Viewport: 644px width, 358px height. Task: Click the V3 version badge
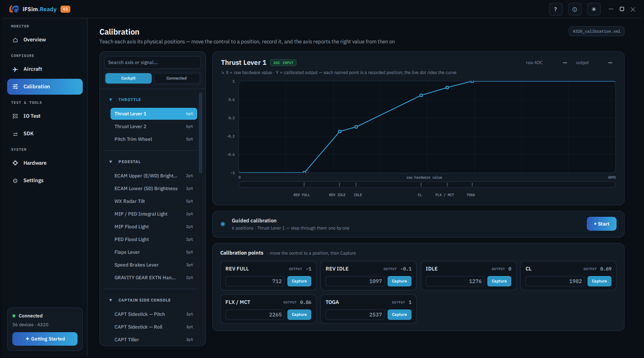65,9
